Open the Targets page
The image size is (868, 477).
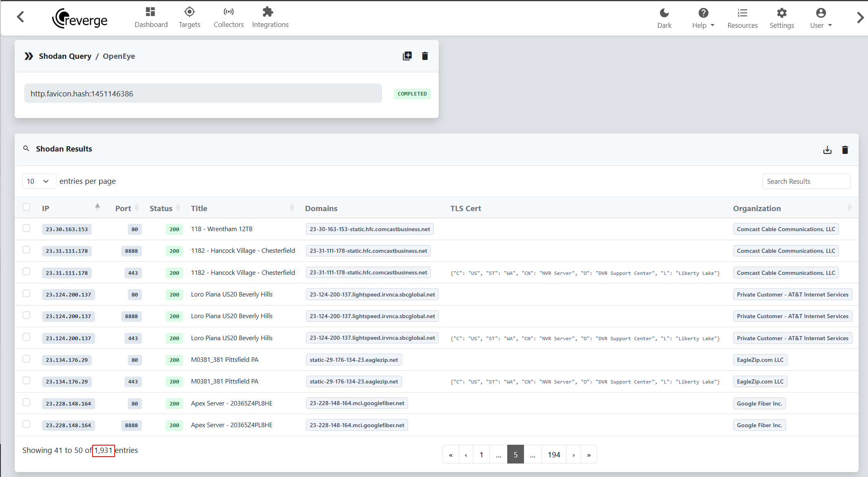(189, 18)
